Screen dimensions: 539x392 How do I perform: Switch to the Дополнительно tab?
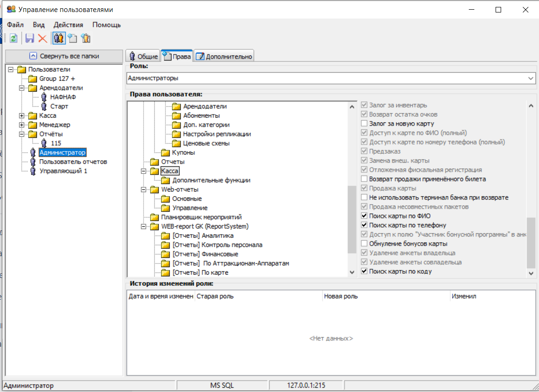tap(224, 56)
